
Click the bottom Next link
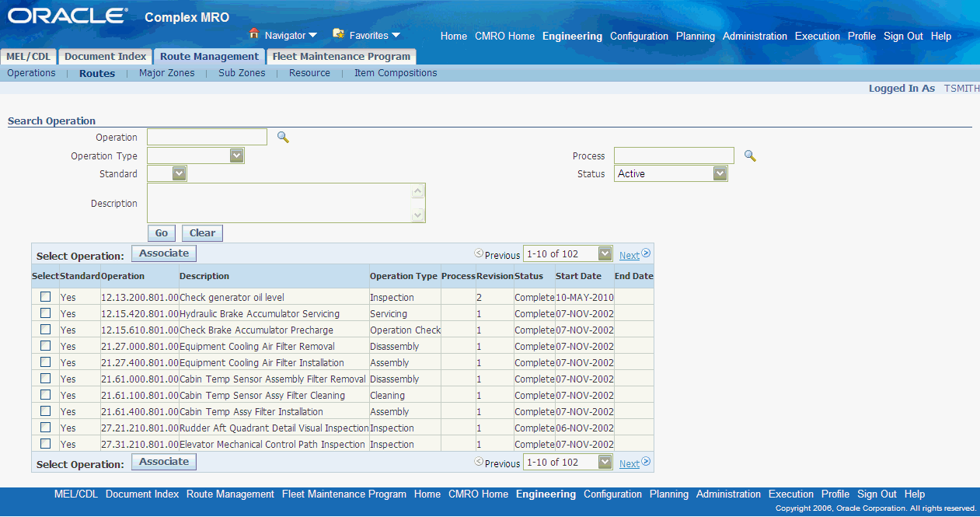point(630,463)
